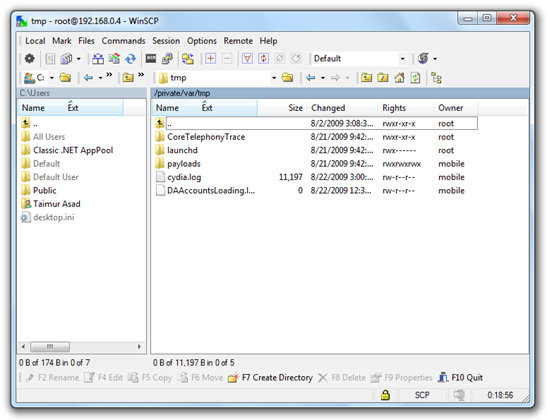
Task: Sort remote files by Rights column
Action: tap(406, 108)
